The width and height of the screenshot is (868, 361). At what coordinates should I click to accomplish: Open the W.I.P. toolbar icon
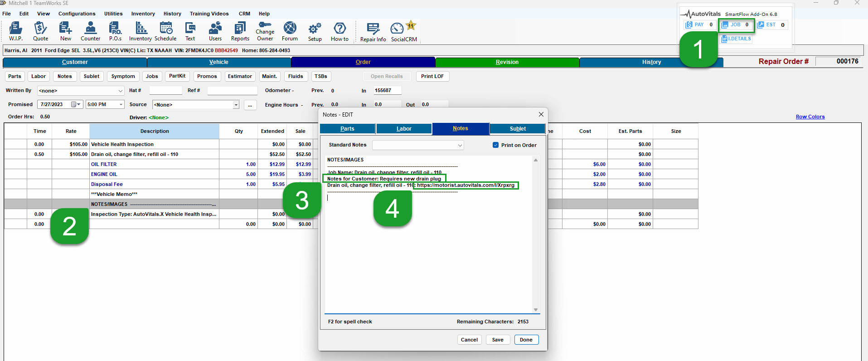tap(15, 31)
